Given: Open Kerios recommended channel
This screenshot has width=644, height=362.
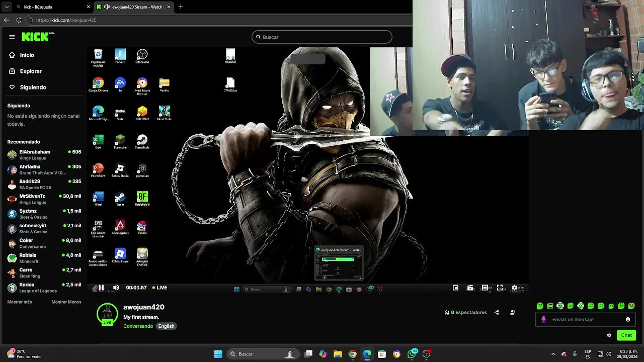Looking at the screenshot, I should [x=44, y=288].
